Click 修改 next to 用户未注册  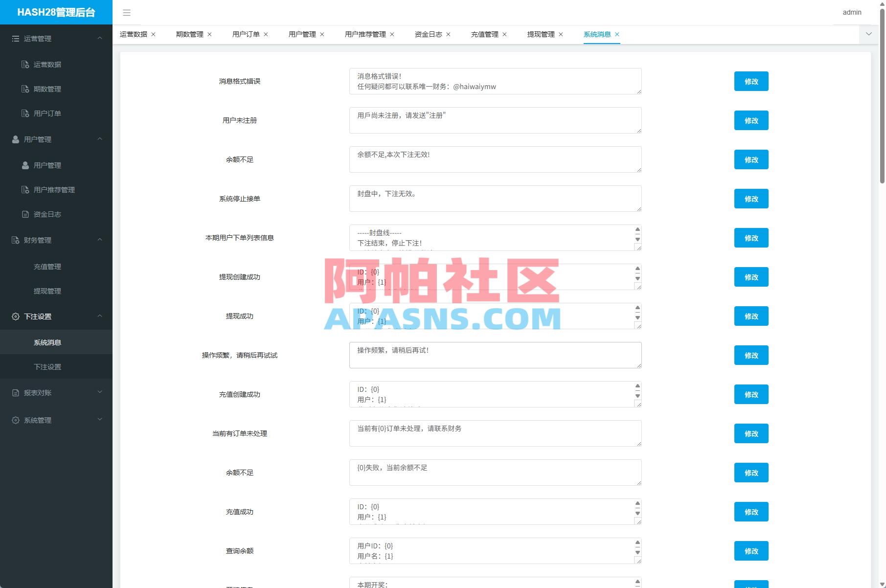(751, 120)
